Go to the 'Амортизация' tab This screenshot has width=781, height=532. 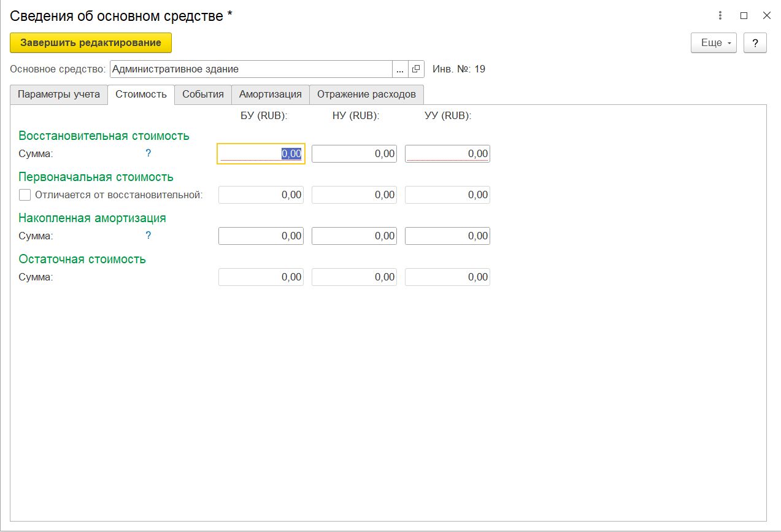[271, 94]
